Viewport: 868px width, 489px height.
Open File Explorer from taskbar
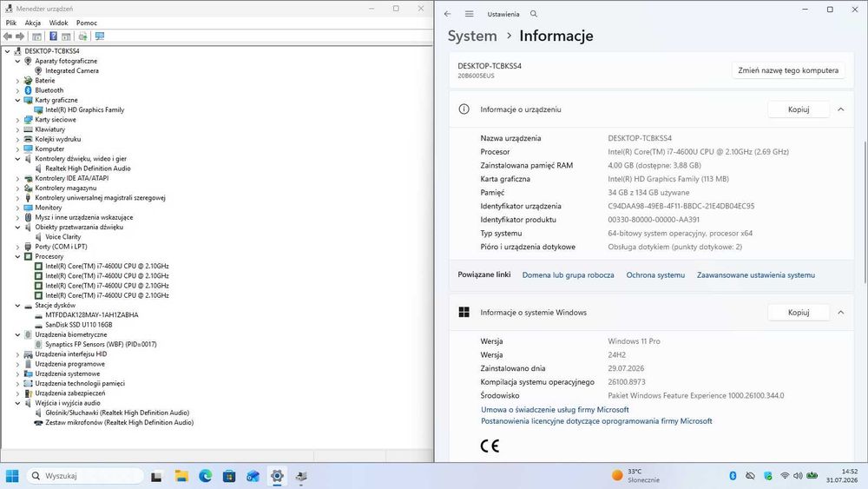pyautogui.click(x=181, y=476)
